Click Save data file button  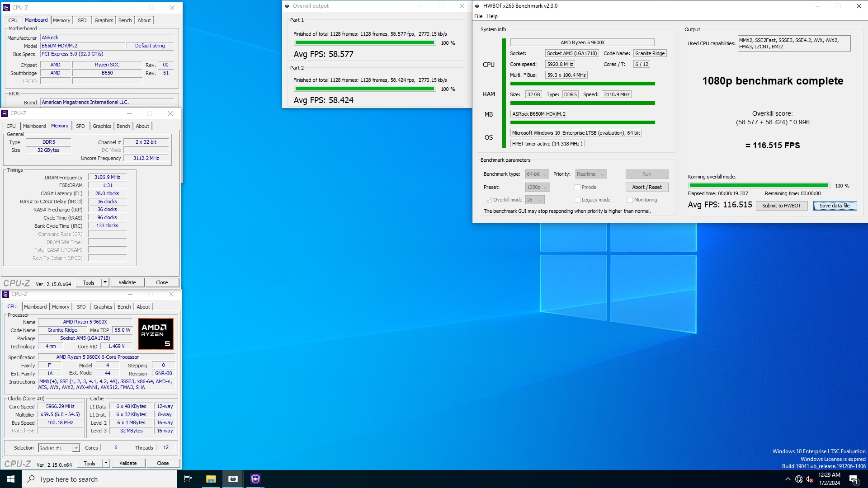[835, 206]
